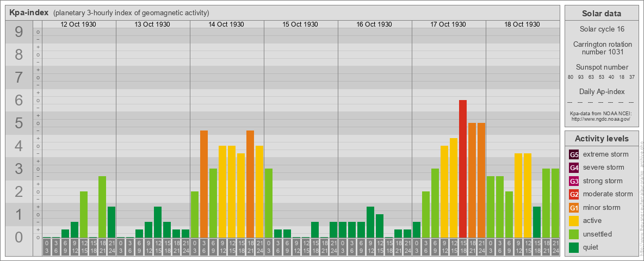Image resolution: width=644 pixels, height=261 pixels.
Task: Select the 12-15 yellow bar on 17 Oct 1930
Action: (x=454, y=188)
